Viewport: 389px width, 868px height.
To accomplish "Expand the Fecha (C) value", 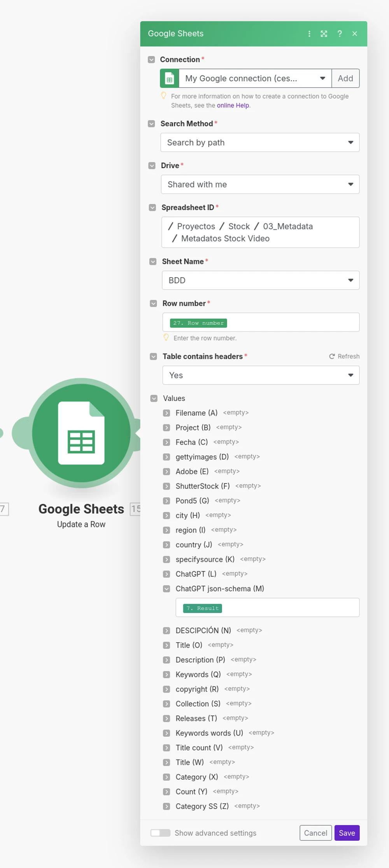I will (166, 443).
